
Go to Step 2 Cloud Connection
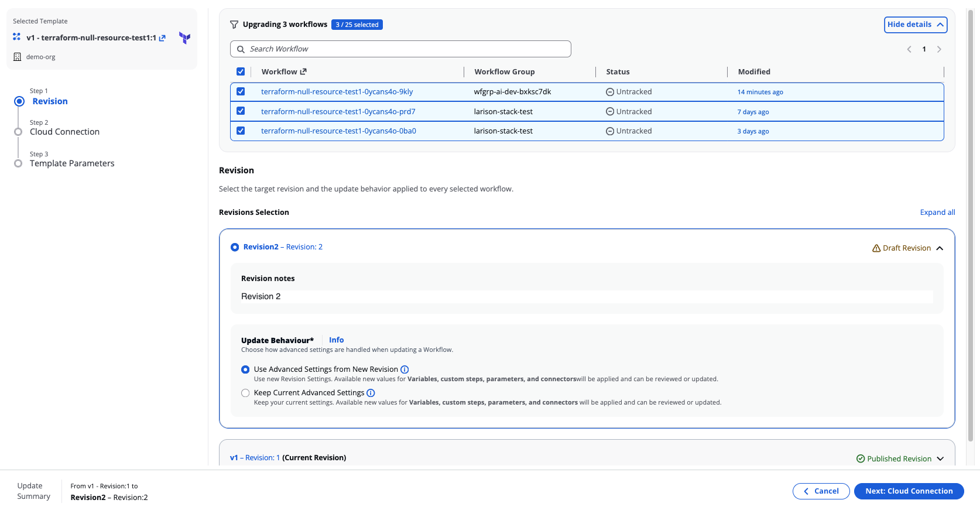point(64,132)
